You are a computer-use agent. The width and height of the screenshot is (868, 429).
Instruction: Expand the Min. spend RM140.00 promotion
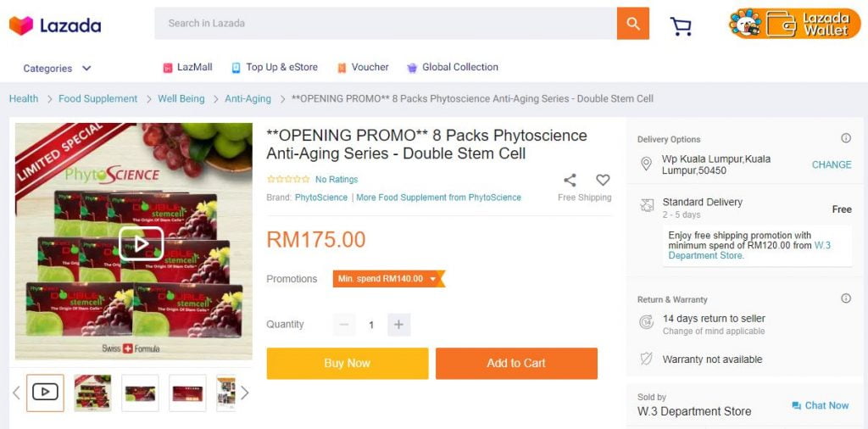(x=388, y=279)
